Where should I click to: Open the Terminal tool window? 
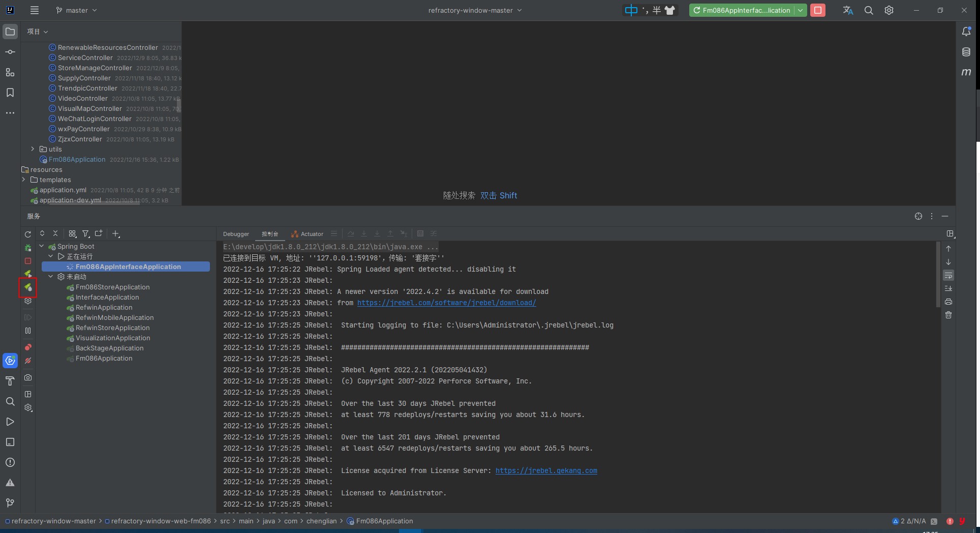tap(10, 442)
